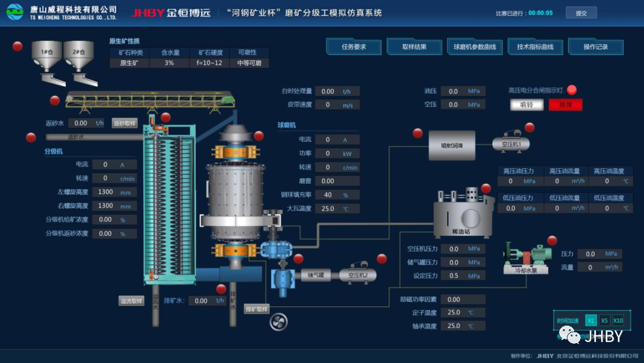Click the 储气罐 air storage tank

(x=316, y=276)
